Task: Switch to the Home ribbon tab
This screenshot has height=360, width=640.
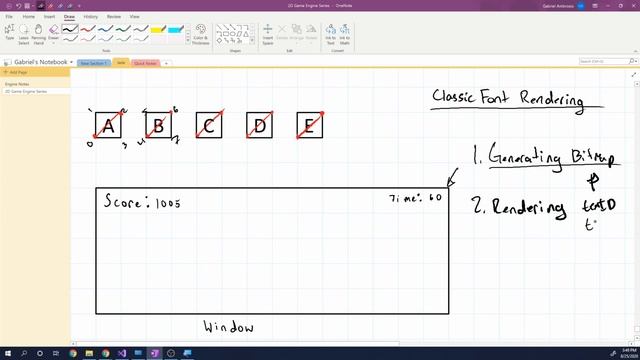Action: (29, 17)
